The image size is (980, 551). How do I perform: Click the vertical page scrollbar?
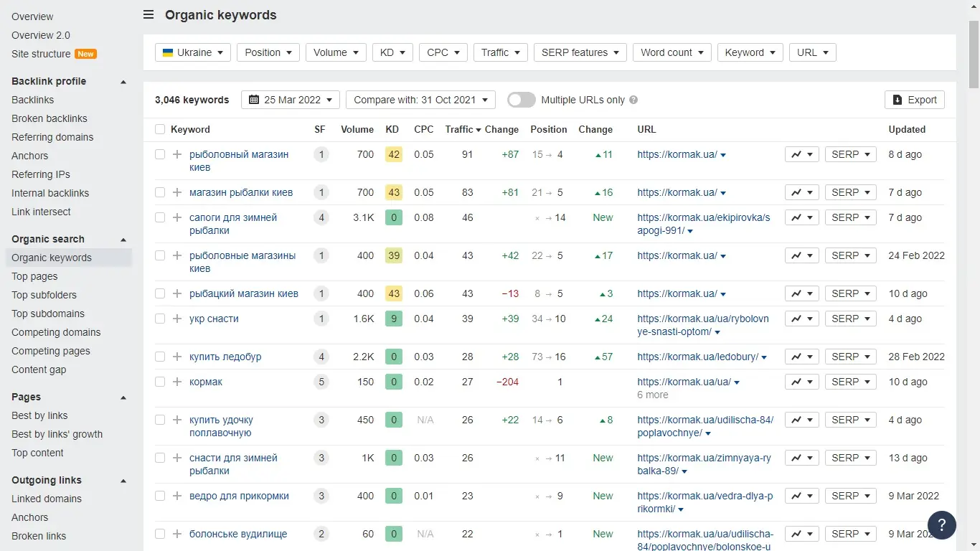coord(974,43)
